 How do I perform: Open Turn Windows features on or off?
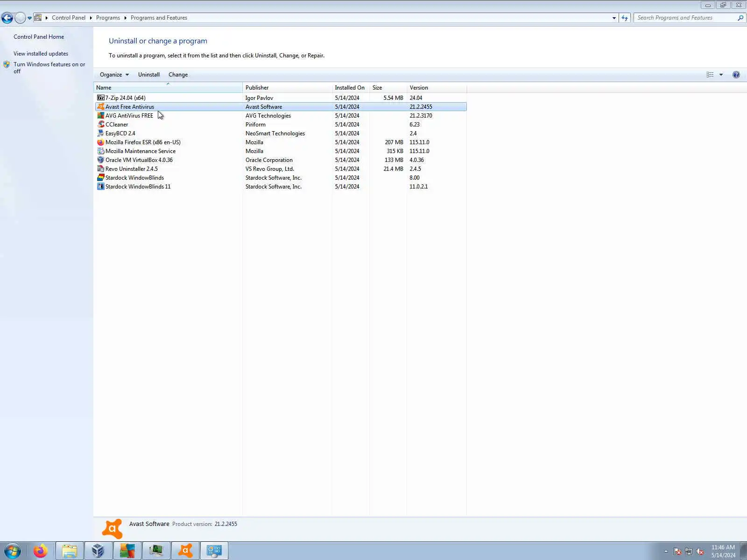point(49,68)
